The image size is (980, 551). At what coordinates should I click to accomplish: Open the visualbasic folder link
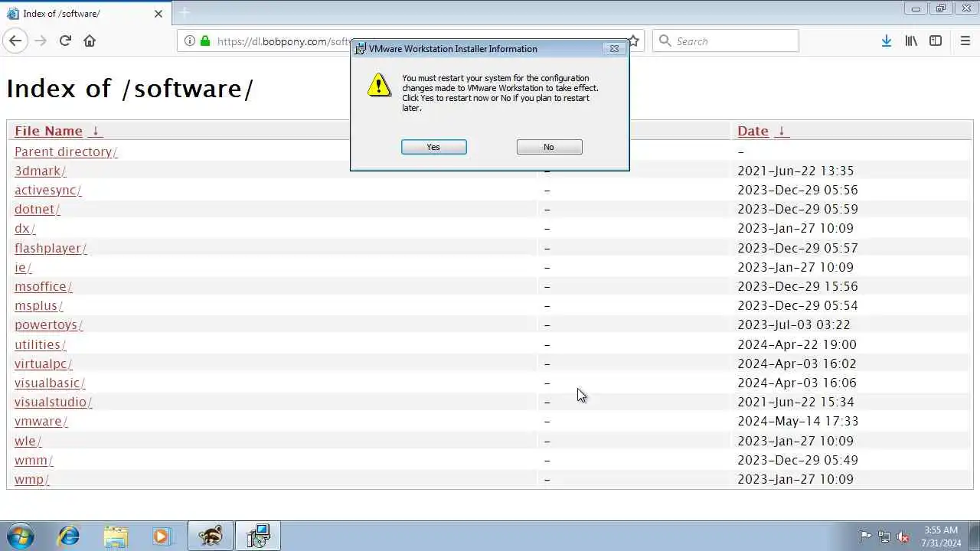[x=50, y=383]
